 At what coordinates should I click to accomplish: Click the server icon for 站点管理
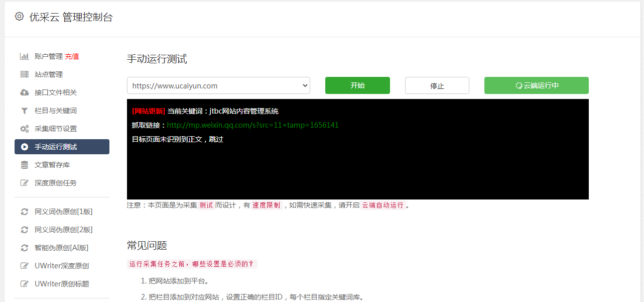click(x=24, y=74)
